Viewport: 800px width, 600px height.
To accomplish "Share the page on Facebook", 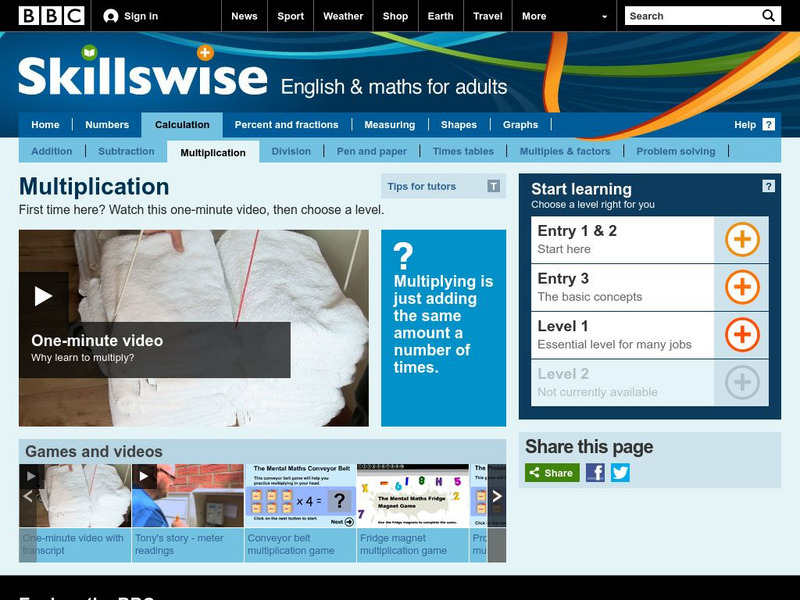I will (595, 472).
